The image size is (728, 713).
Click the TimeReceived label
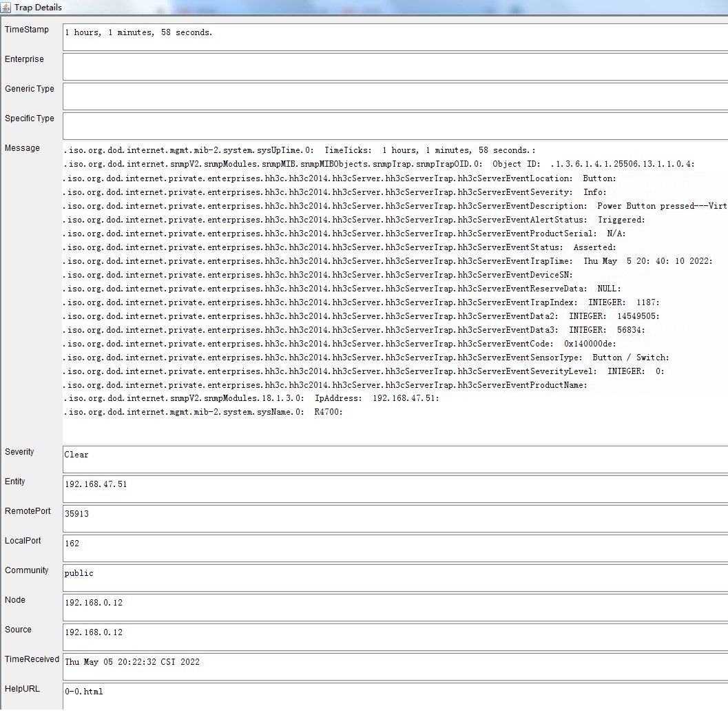pos(32,659)
